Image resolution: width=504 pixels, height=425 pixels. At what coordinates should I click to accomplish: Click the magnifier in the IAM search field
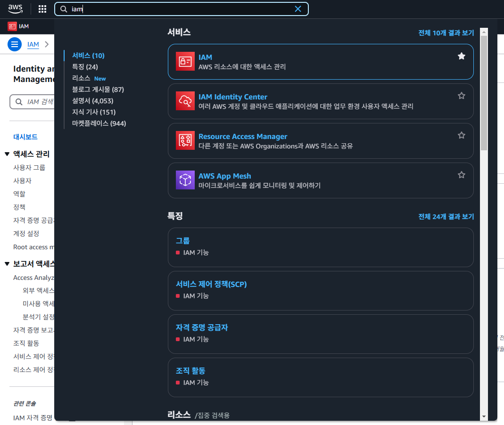[x=19, y=102]
